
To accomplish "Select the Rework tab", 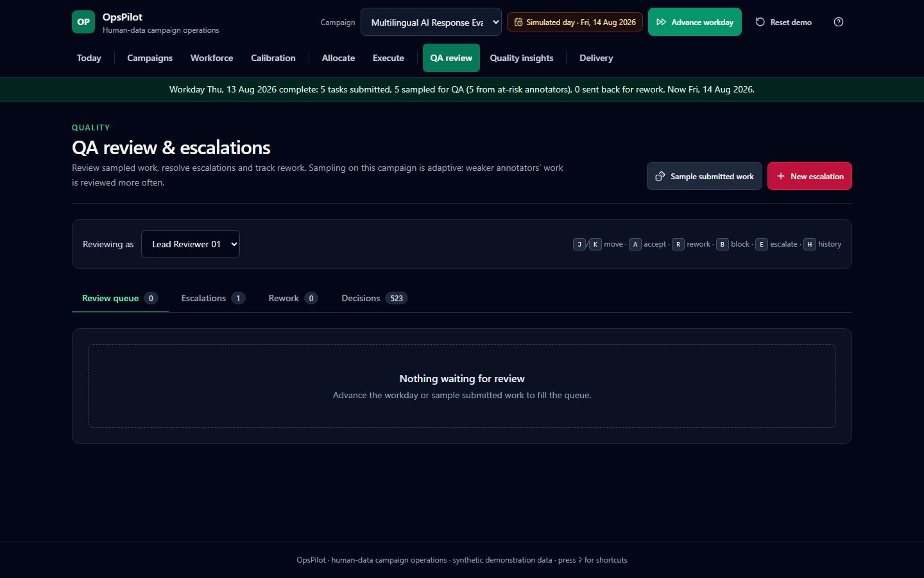I will [293, 298].
